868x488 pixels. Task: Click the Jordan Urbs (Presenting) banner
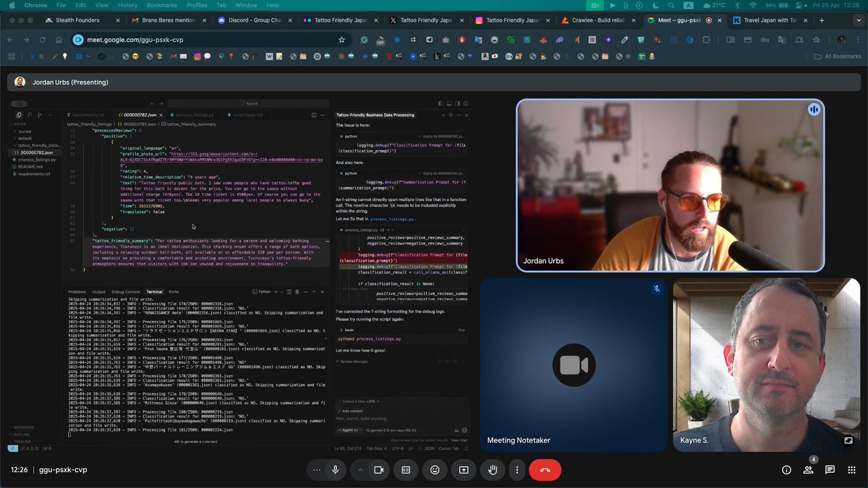coord(434,82)
